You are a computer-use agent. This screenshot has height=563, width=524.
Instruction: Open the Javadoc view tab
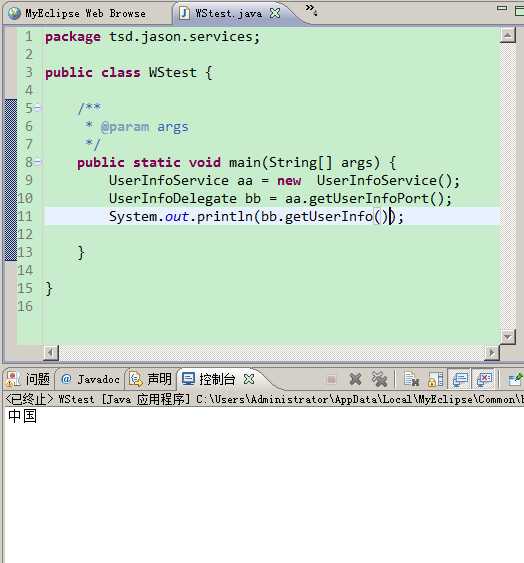[91, 379]
